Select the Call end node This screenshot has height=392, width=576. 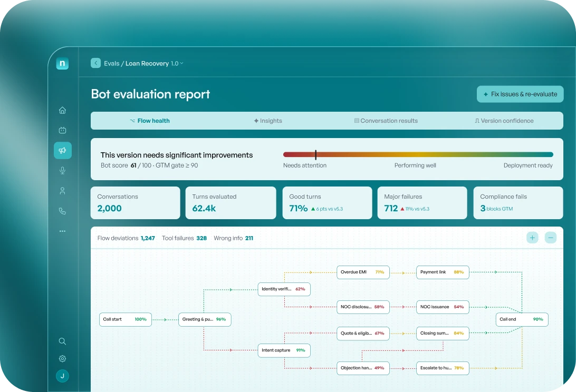(522, 319)
